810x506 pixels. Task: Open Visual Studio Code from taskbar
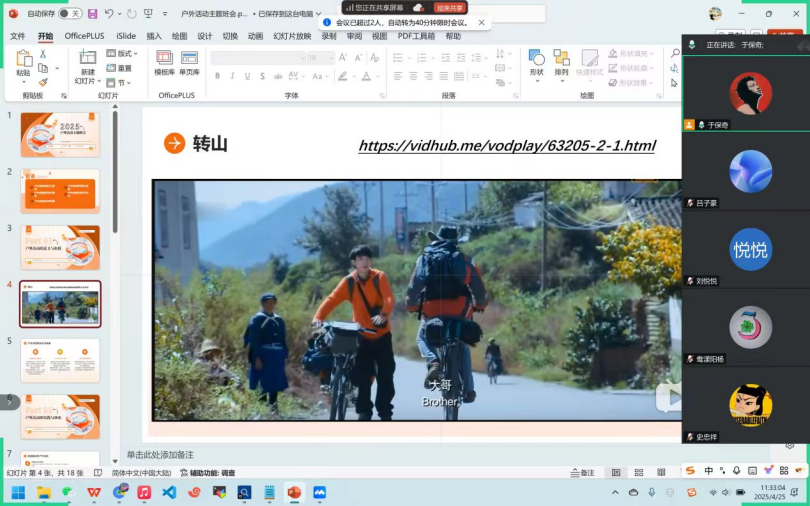(x=169, y=492)
